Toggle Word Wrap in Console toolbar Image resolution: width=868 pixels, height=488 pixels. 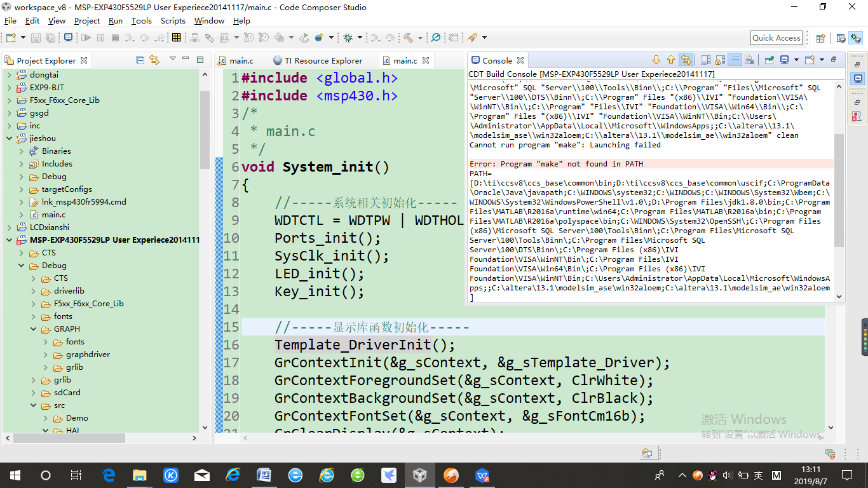(735, 60)
